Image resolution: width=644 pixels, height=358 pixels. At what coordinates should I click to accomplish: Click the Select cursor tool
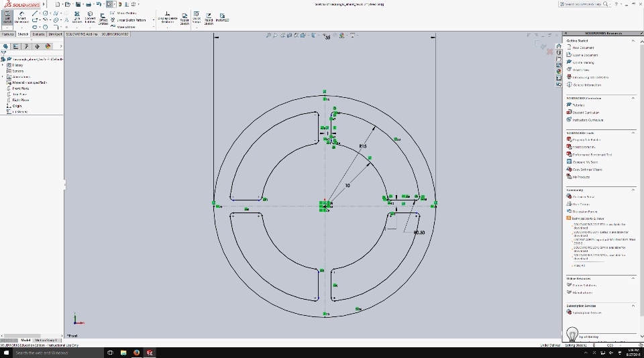coord(109,4)
